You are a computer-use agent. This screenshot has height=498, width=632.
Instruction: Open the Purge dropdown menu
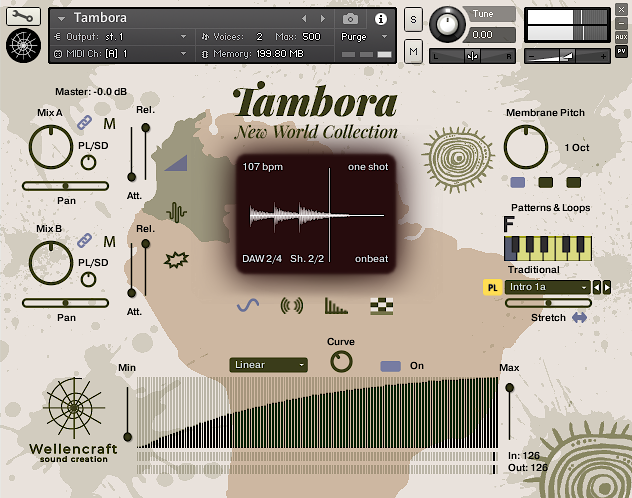click(364, 37)
